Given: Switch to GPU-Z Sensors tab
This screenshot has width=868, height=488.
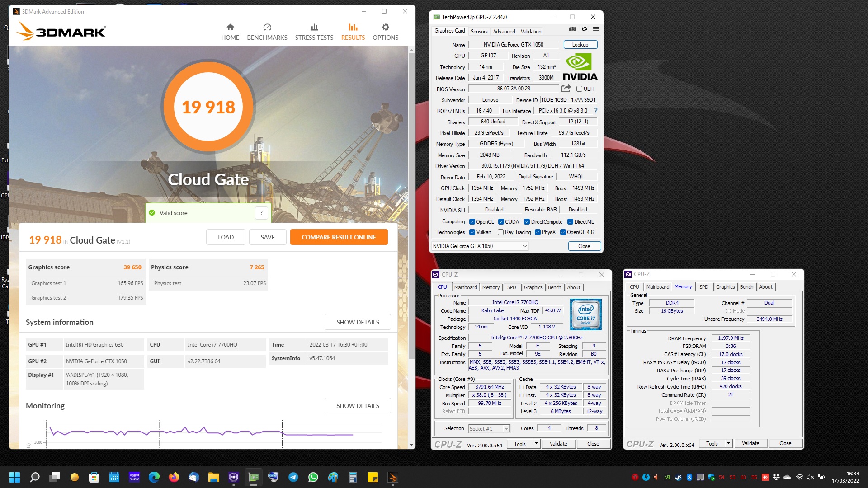Looking at the screenshot, I should coord(479,32).
